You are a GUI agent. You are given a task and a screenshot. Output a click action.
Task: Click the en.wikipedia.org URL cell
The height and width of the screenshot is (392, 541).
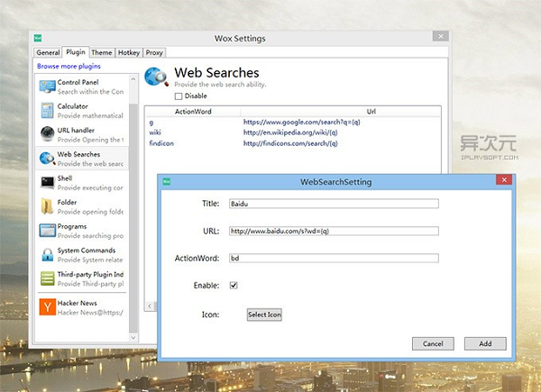click(290, 132)
